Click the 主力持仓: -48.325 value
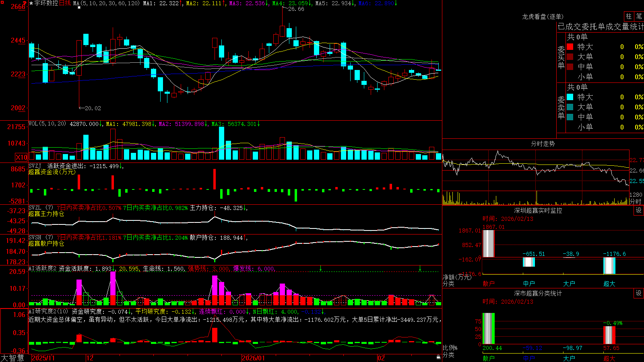 pos(217,208)
